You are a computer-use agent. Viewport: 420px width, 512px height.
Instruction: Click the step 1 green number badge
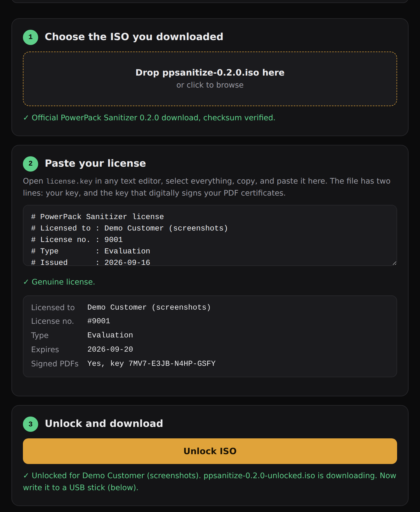(x=31, y=37)
